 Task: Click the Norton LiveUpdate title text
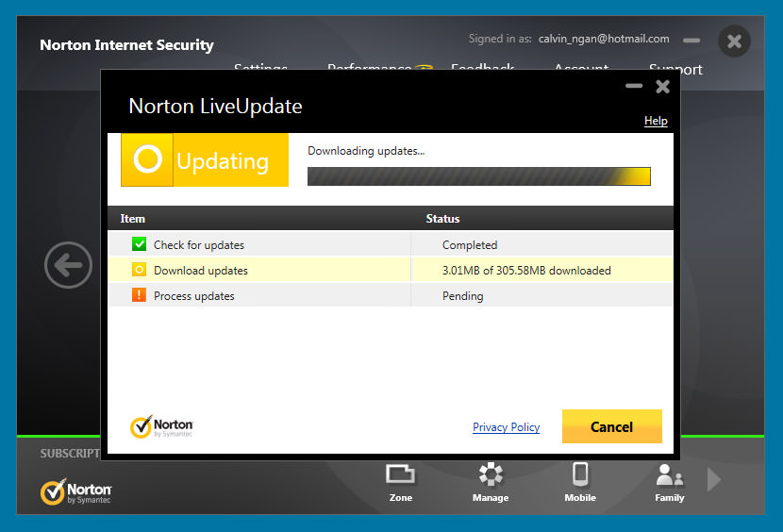point(215,106)
